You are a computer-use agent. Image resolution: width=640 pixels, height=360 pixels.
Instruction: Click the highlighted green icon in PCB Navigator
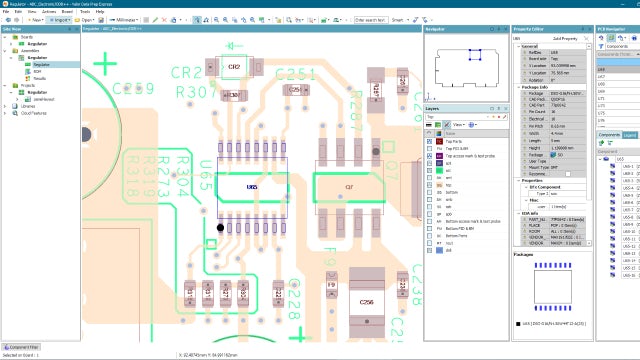coord(611,38)
